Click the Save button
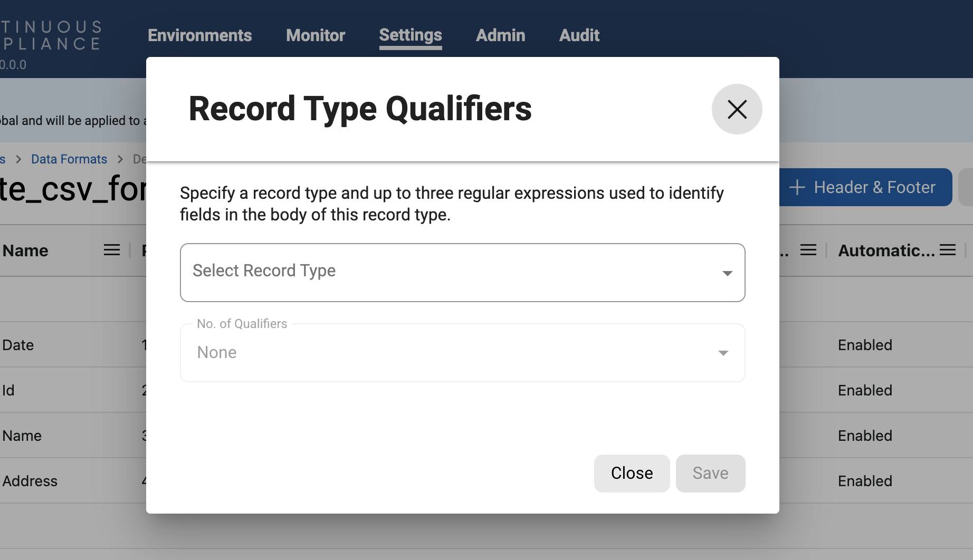The width and height of the screenshot is (973, 560). coord(710,473)
